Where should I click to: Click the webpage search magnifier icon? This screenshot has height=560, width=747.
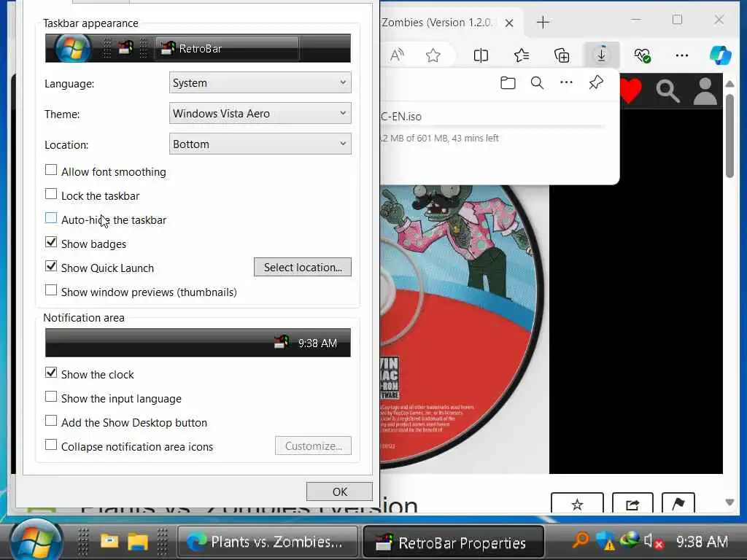667,91
